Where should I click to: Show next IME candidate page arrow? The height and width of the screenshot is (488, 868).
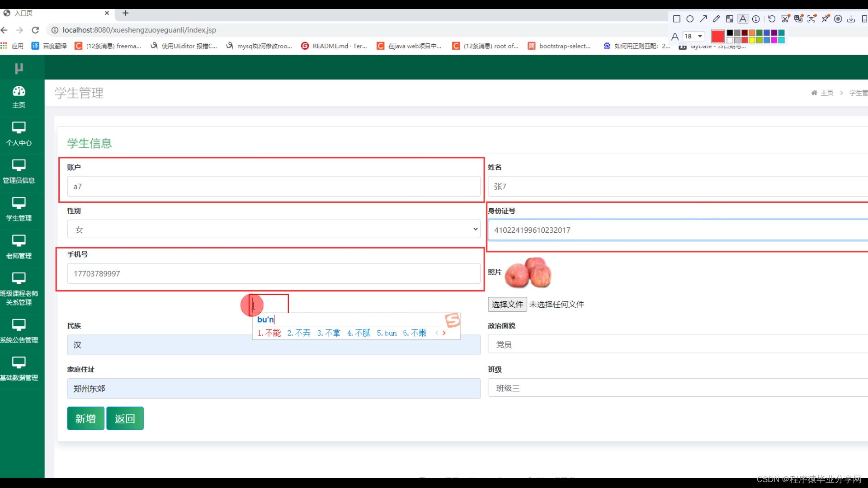click(444, 333)
